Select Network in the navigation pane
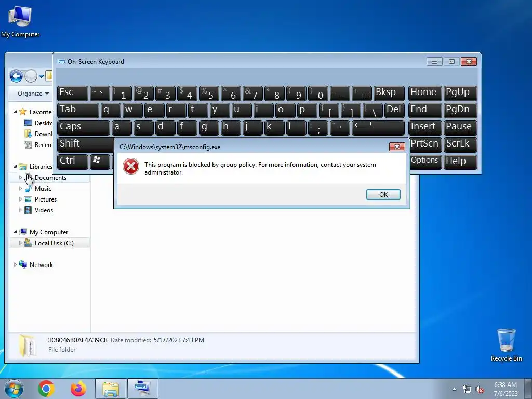This screenshot has height=399, width=532. [41, 264]
